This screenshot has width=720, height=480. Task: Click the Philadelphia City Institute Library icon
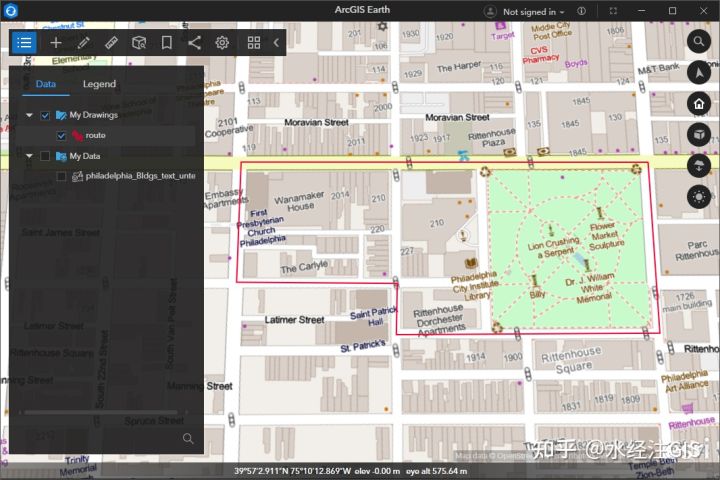[x=471, y=264]
